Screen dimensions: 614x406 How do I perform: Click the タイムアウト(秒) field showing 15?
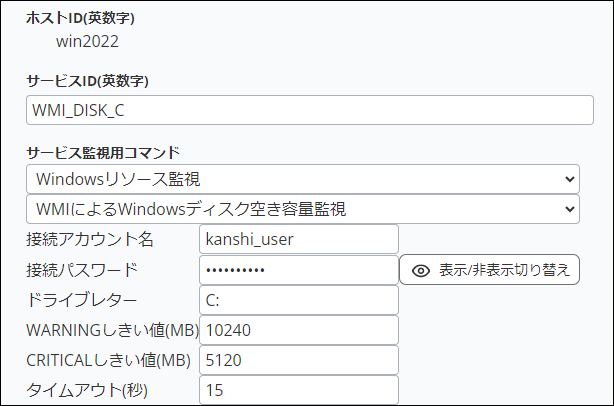point(298,390)
